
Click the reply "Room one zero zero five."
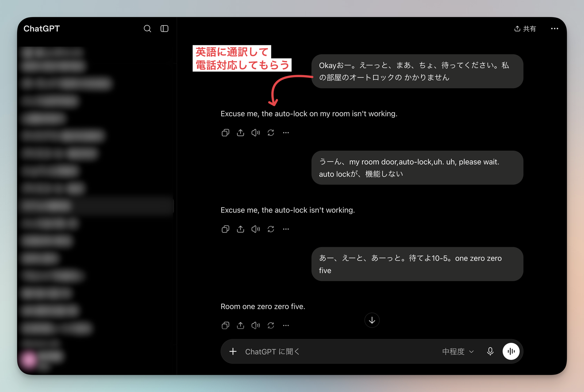[263, 307]
